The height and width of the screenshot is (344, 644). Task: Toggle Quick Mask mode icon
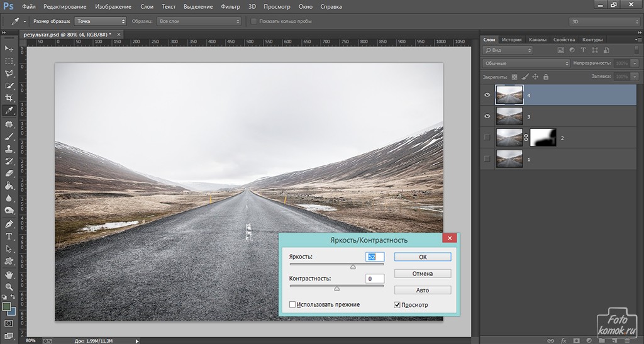[x=9, y=323]
